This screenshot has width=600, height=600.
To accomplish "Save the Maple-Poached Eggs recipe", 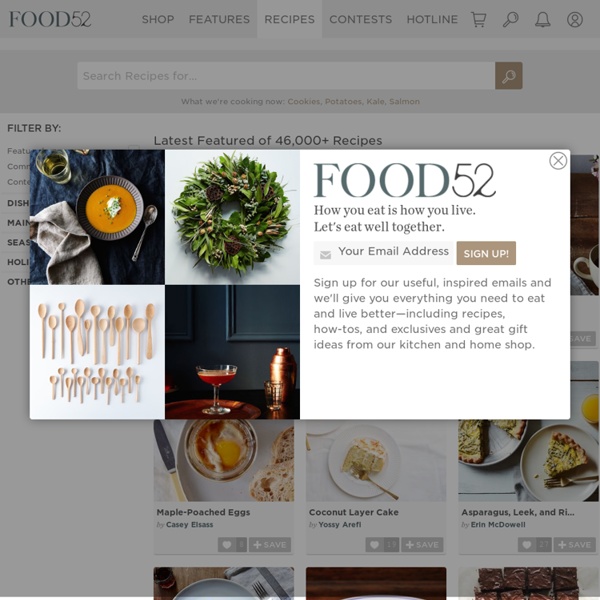I will [270, 545].
